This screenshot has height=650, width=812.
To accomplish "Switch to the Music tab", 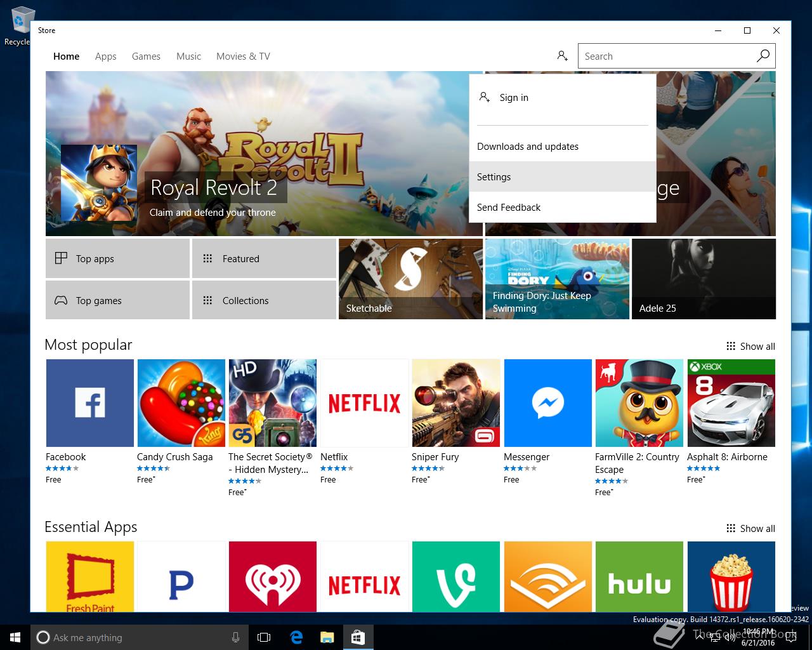I will click(188, 56).
